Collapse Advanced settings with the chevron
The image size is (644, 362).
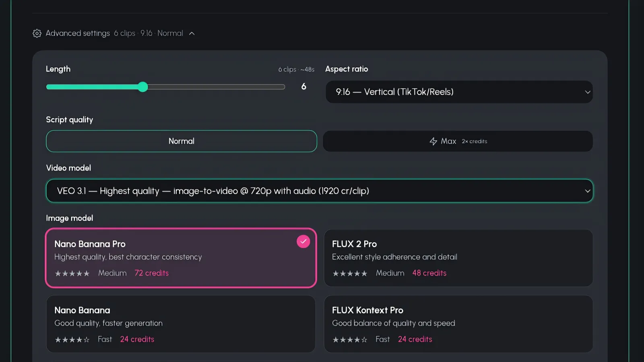[192, 33]
